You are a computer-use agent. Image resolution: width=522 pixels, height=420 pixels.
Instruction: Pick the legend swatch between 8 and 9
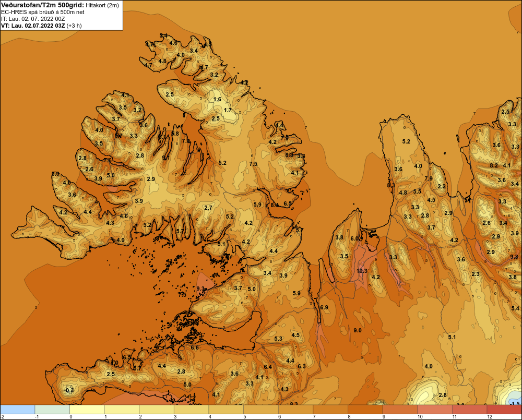pos(365,409)
